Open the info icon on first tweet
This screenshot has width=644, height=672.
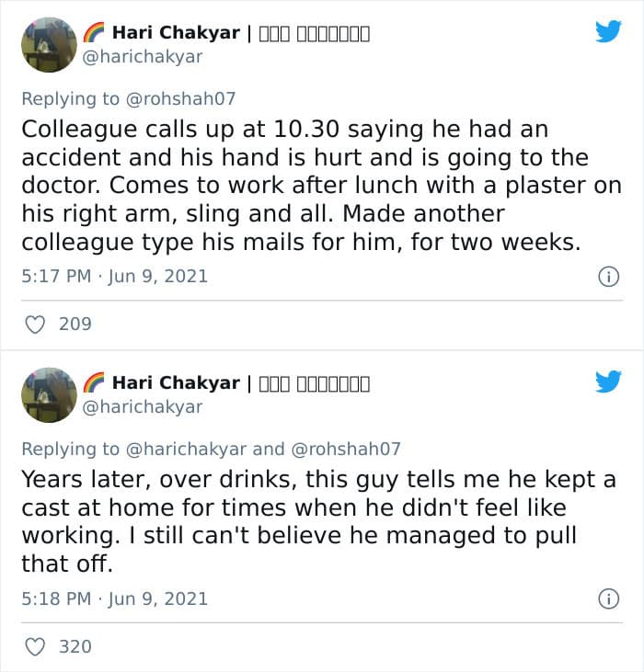tap(608, 277)
